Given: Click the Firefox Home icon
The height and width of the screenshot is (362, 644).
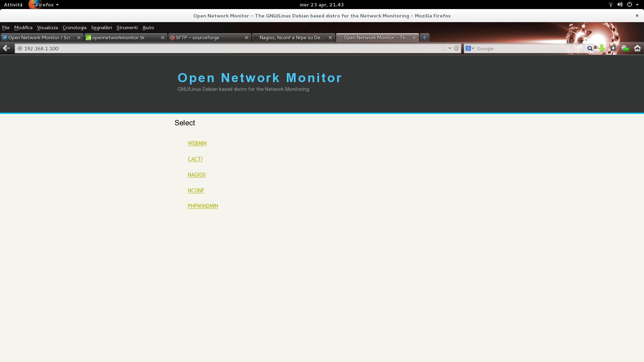Looking at the screenshot, I should pos(637,48).
